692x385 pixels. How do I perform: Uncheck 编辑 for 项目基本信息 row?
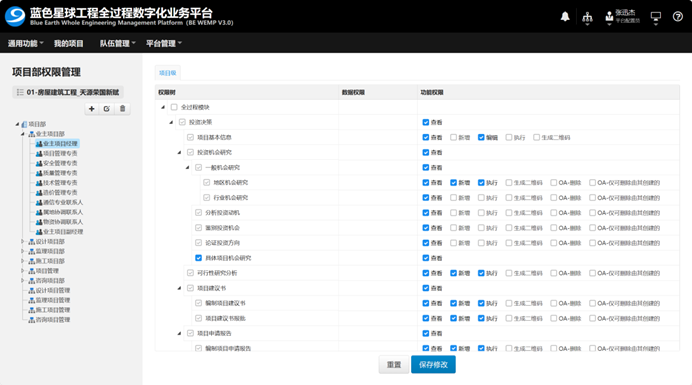tap(481, 137)
